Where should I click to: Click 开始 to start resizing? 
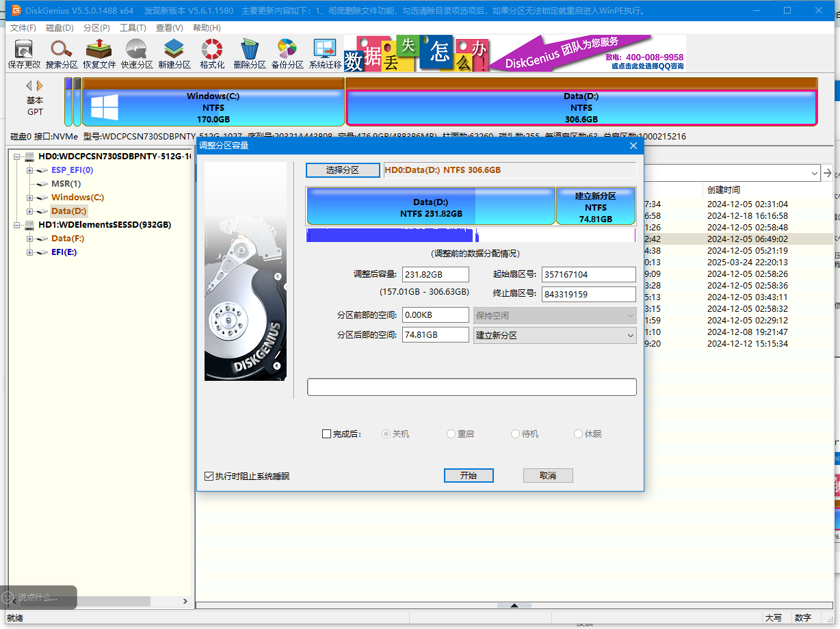click(469, 475)
